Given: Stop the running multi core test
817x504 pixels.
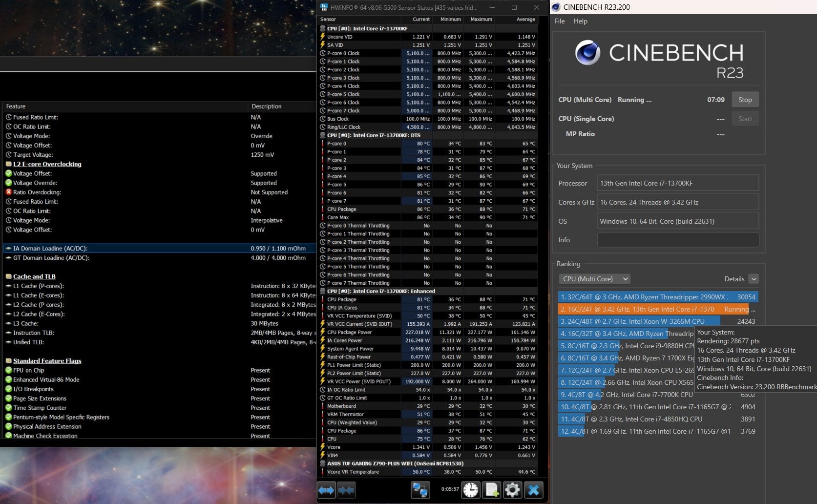Looking at the screenshot, I should (x=745, y=100).
